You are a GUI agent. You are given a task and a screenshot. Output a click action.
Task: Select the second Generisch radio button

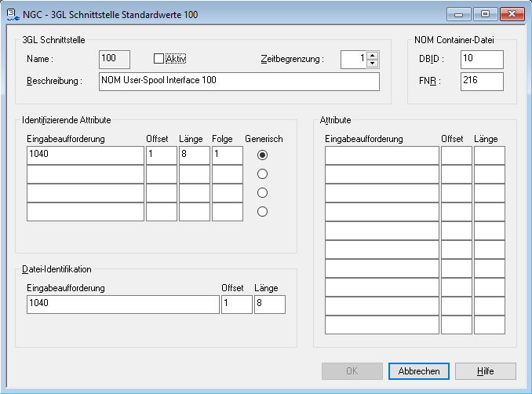(x=263, y=173)
